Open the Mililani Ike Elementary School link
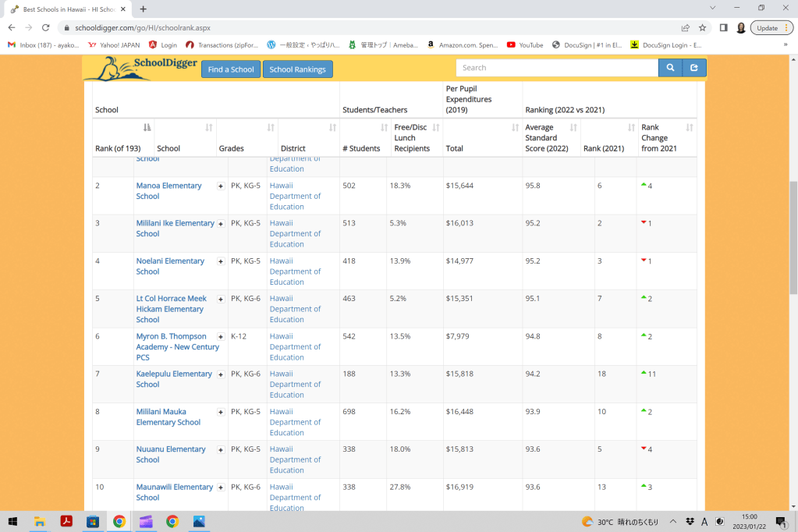Screen dimensions: 798x532 (x=175, y=228)
